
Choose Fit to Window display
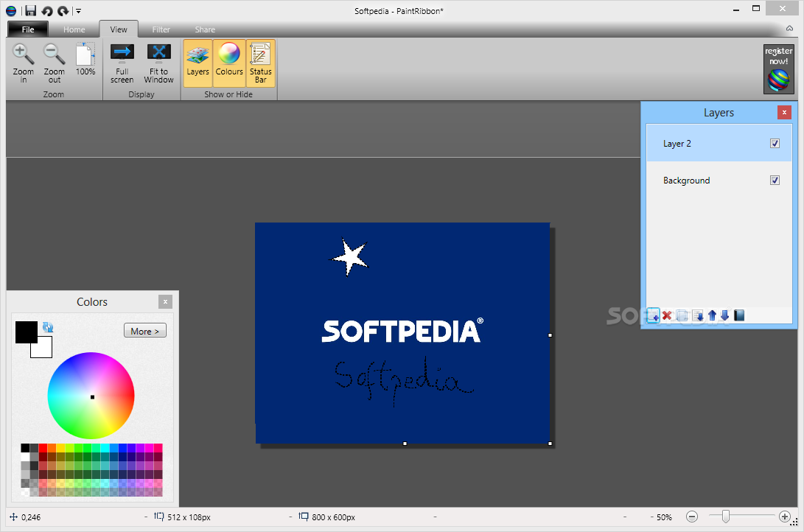pyautogui.click(x=158, y=63)
